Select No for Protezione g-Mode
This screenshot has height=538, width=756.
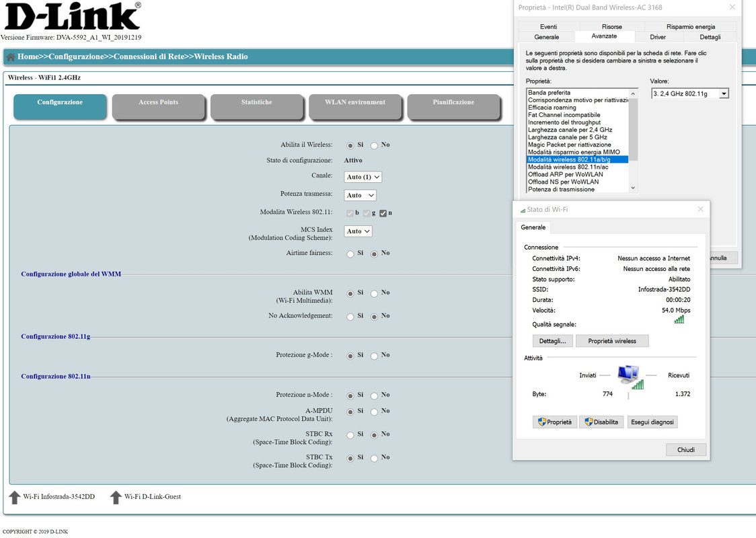point(374,356)
